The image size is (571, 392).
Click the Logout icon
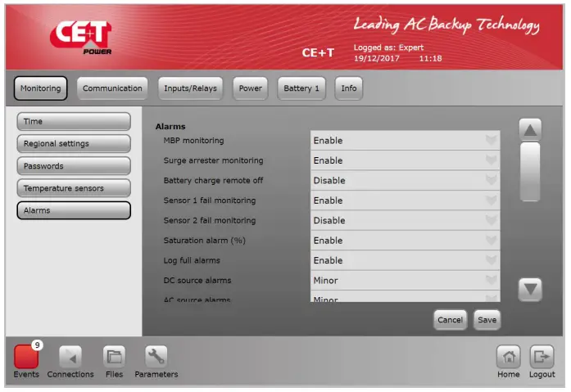(x=542, y=357)
